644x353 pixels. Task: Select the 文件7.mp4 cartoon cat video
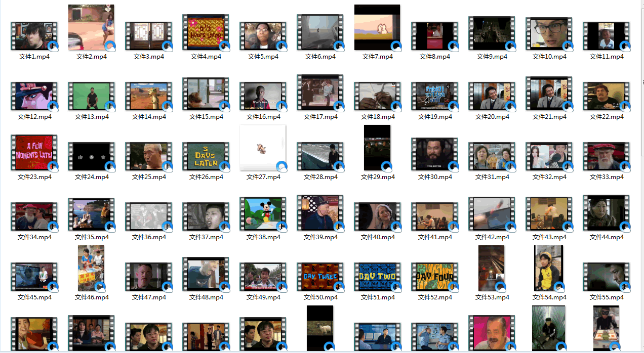tap(377, 28)
